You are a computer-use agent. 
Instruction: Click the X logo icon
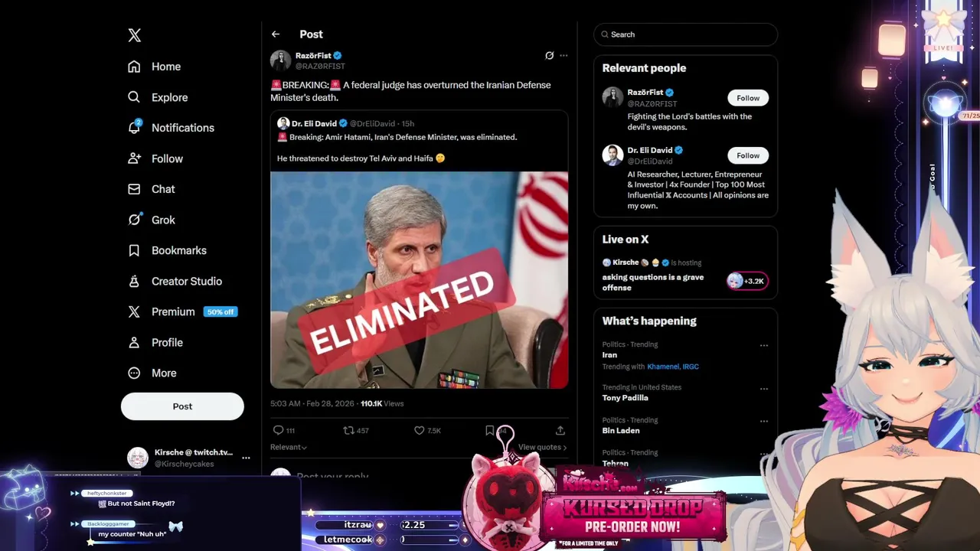(134, 35)
